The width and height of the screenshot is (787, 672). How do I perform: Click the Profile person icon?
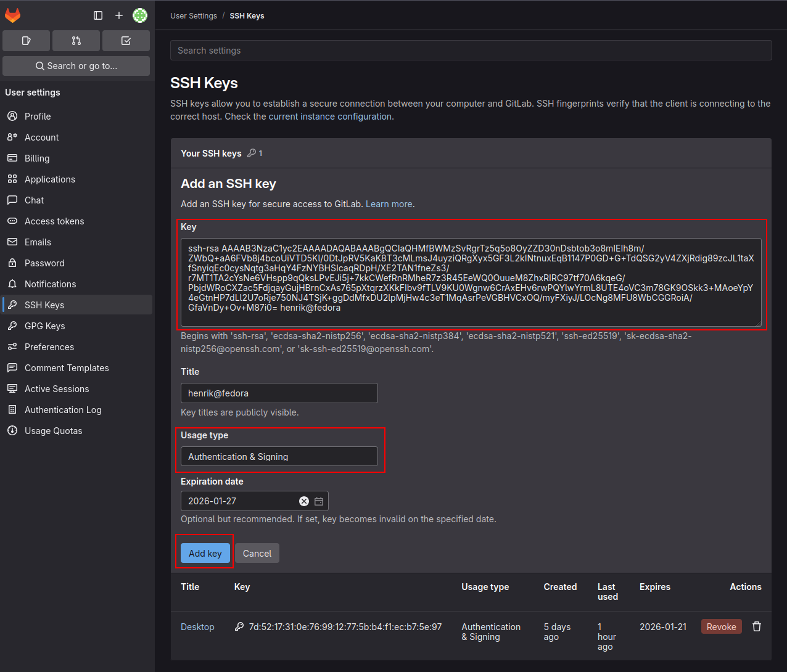[x=12, y=116]
